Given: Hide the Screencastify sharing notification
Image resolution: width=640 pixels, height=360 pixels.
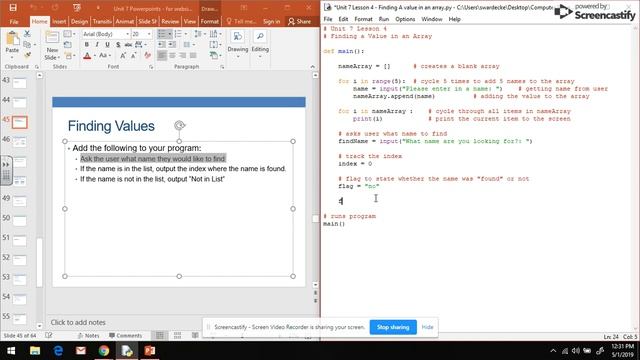Looking at the screenshot, I should point(427,327).
